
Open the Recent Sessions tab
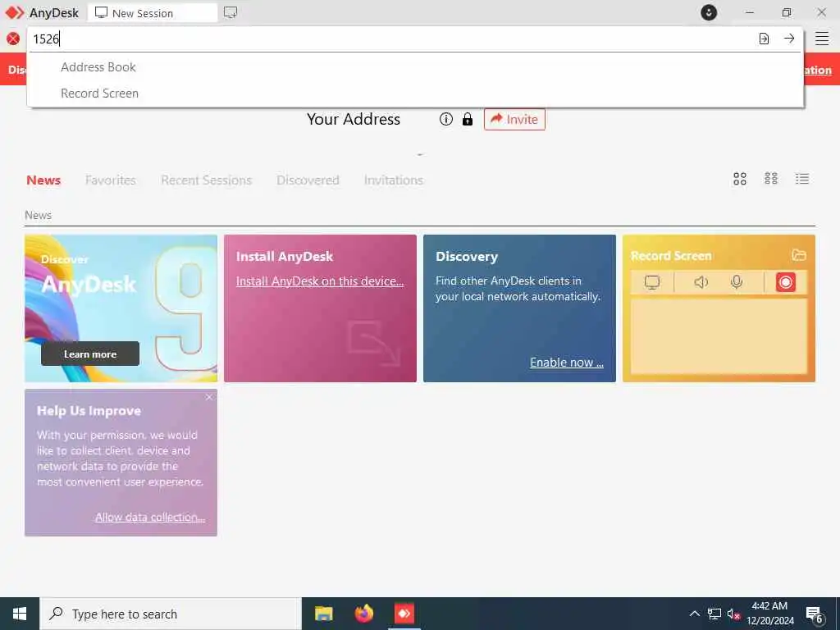click(x=206, y=180)
